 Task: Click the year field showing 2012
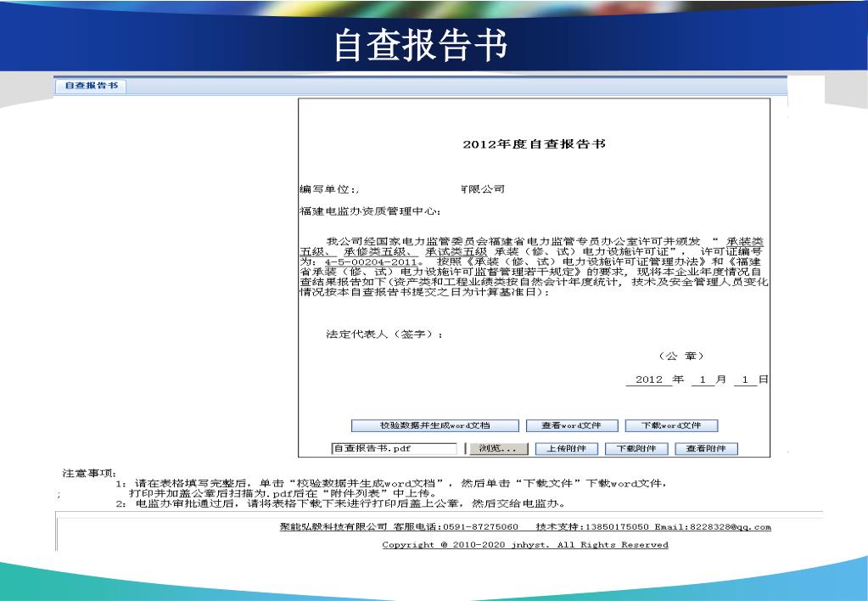tap(648, 380)
